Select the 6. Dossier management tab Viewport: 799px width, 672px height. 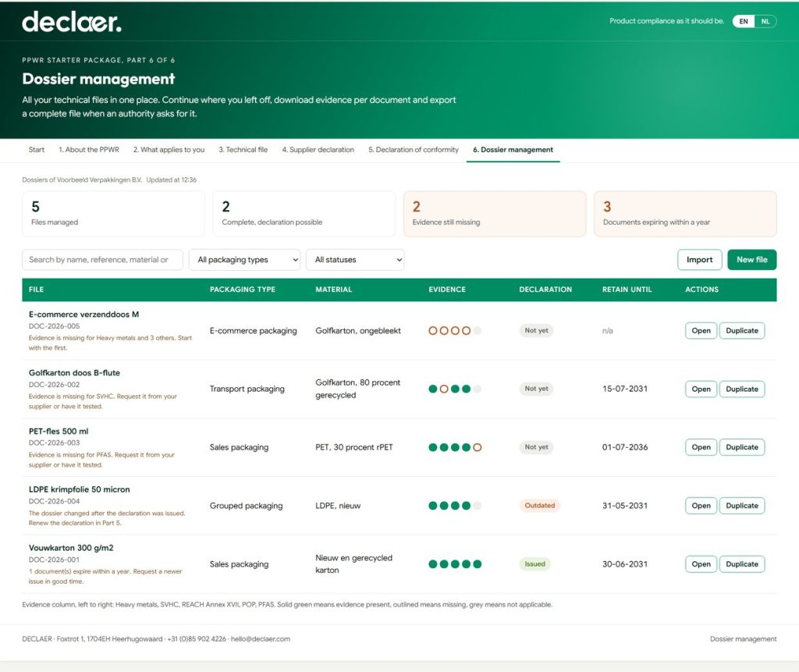[x=513, y=150]
